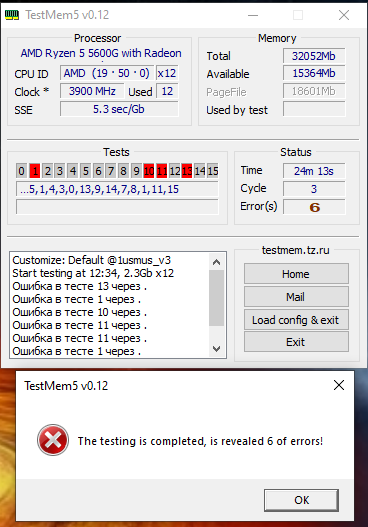Select test box 12
368x527 pixels.
coord(174,171)
